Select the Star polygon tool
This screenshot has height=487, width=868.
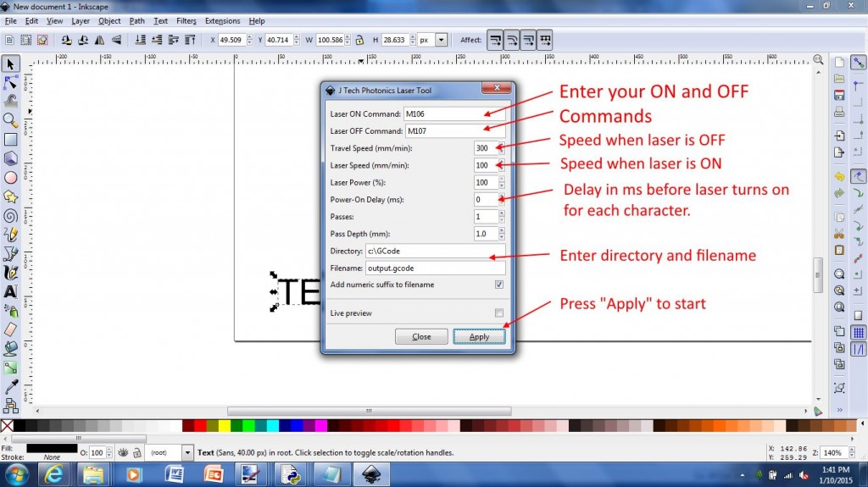tap(10, 196)
